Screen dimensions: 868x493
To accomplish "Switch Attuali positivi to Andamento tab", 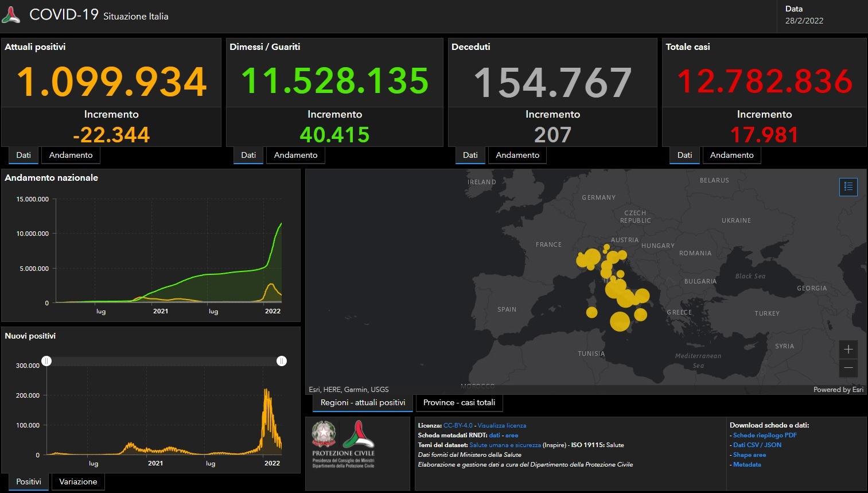I will [x=71, y=156].
